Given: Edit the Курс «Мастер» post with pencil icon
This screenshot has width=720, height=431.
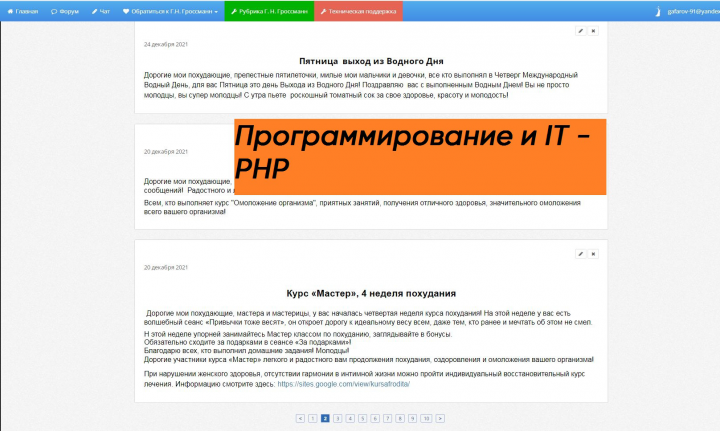Looking at the screenshot, I should click(580, 254).
